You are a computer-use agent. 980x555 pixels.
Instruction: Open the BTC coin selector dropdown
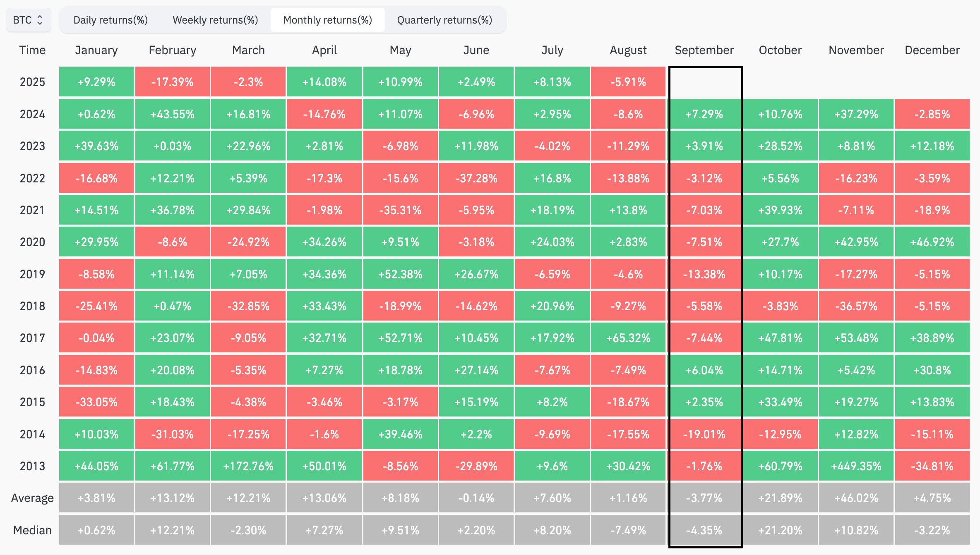coord(28,20)
